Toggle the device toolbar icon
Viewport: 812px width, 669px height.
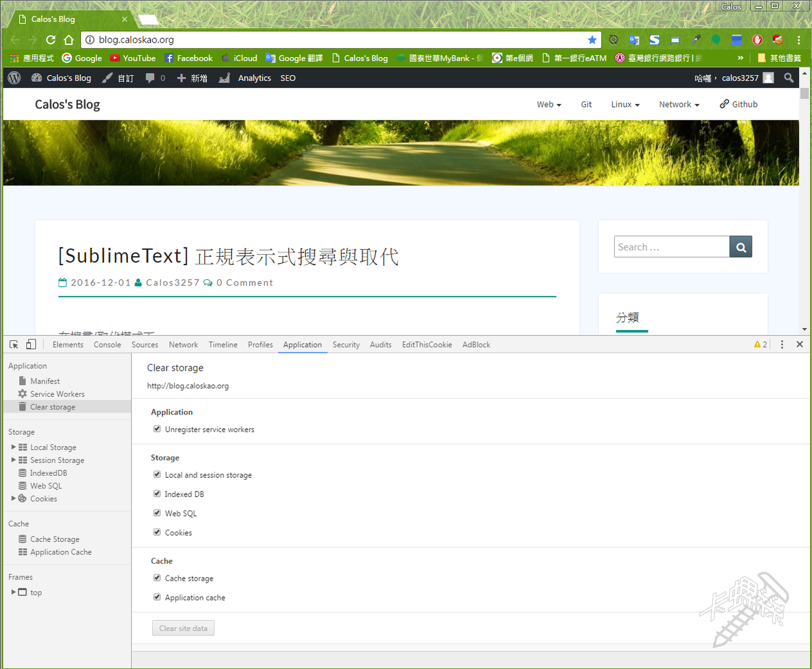tap(31, 344)
